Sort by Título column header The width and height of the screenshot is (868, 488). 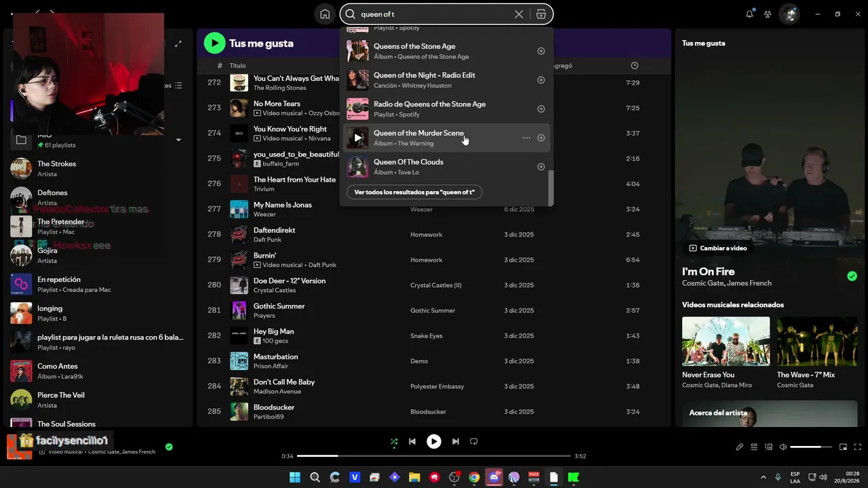tap(237, 66)
